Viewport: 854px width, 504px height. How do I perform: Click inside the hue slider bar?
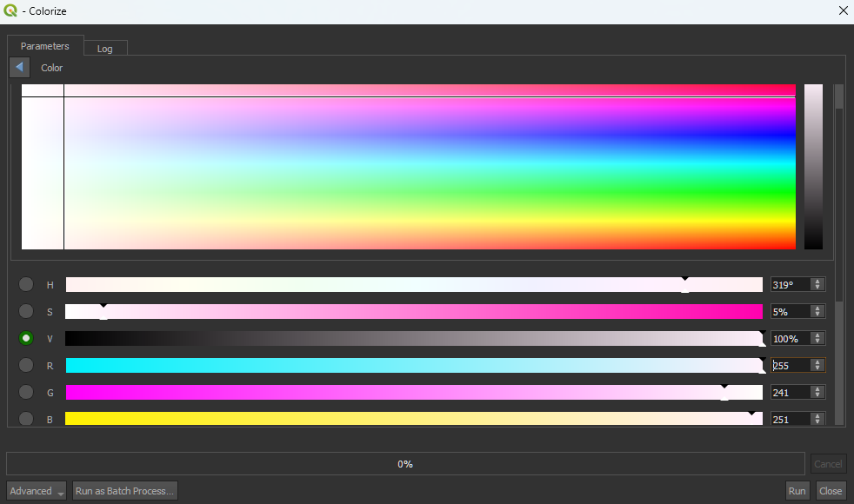[413, 284]
